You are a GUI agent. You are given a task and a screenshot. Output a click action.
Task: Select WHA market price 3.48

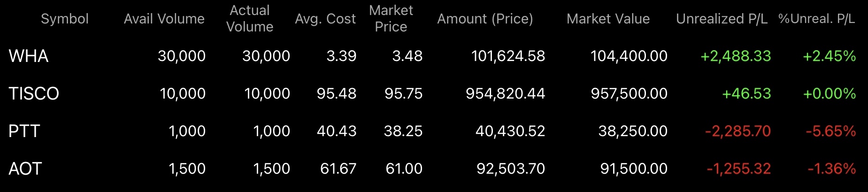point(407,56)
